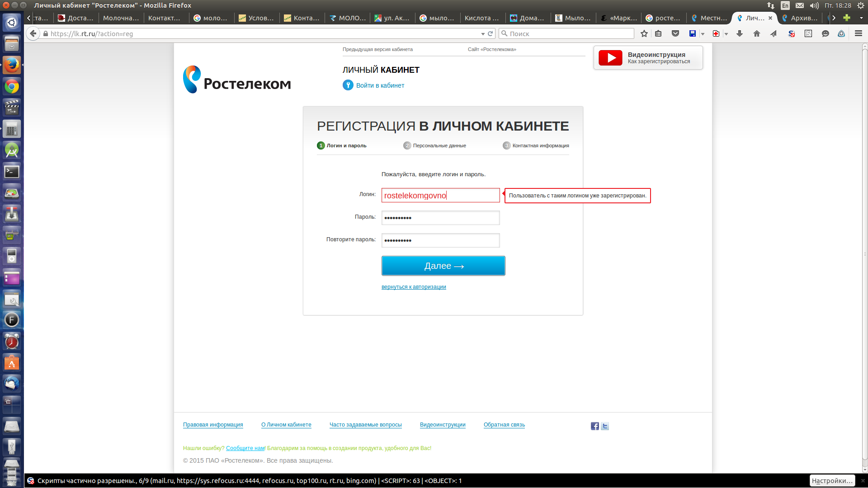Open the URL bar history dropdown

point(483,34)
